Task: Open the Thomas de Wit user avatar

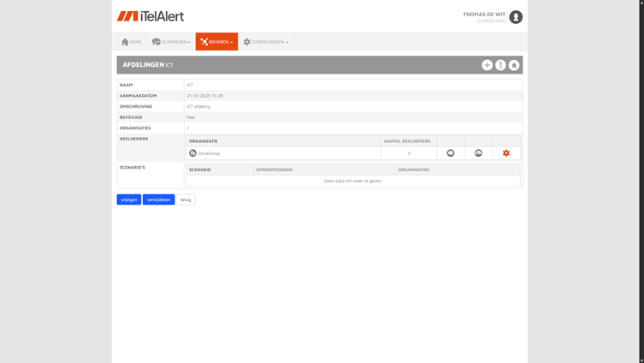Action: pyautogui.click(x=516, y=17)
